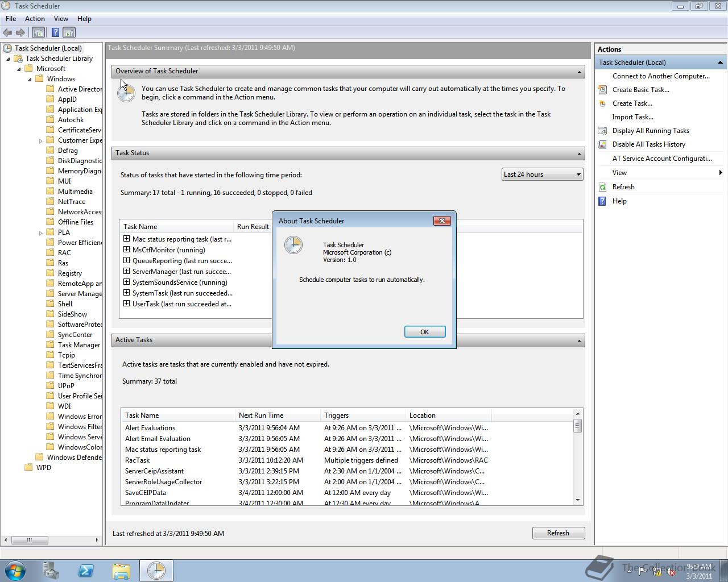Click AT Service Account Configuration action
The width and height of the screenshot is (728, 582).
click(662, 159)
